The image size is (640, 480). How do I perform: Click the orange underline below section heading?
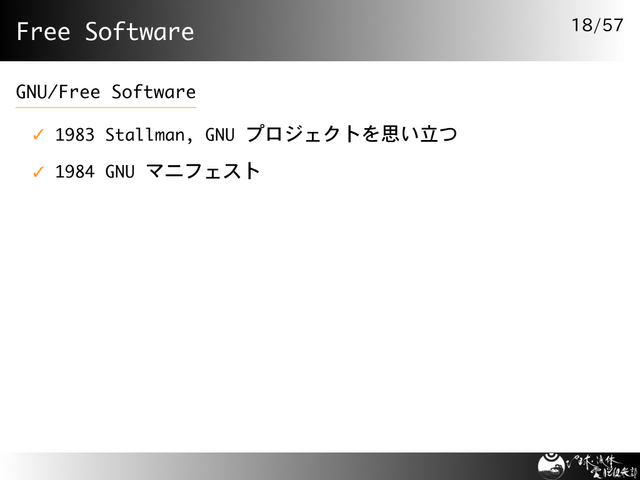(105, 107)
